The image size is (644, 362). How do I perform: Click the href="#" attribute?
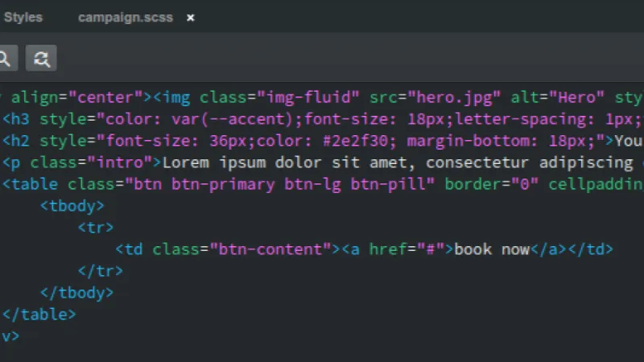coord(407,249)
